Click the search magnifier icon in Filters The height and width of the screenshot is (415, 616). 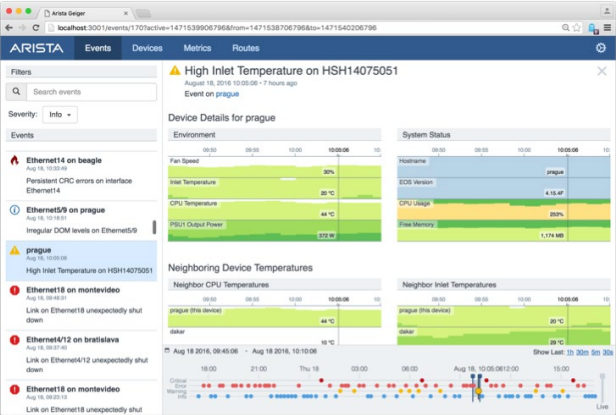[x=16, y=92]
